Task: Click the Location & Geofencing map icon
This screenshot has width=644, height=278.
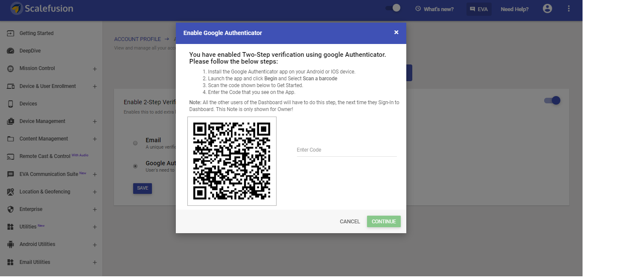Action: tap(11, 192)
